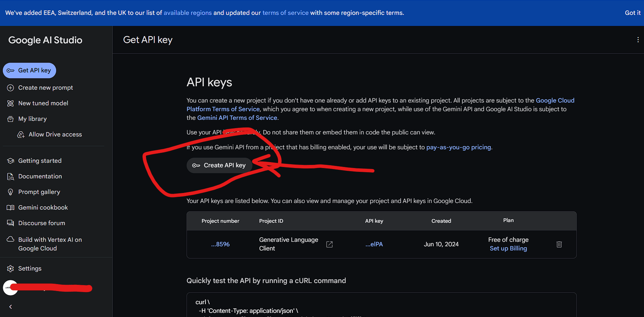Open Gemini API Terms of Service link
644x317 pixels.
coord(237,118)
